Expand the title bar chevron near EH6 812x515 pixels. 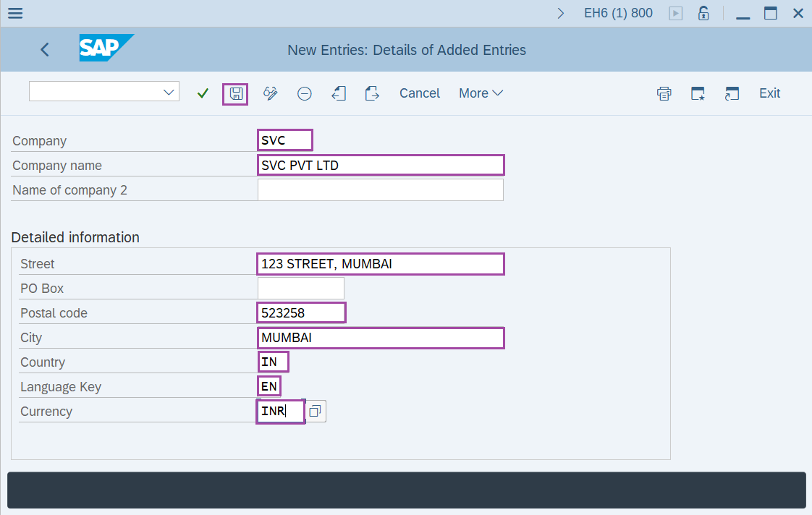pyautogui.click(x=562, y=12)
